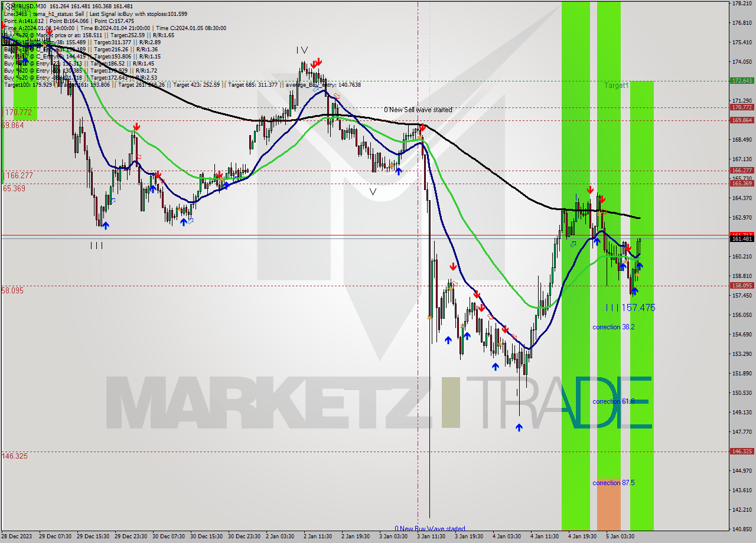Select the Target1 label on chart

click(x=616, y=86)
